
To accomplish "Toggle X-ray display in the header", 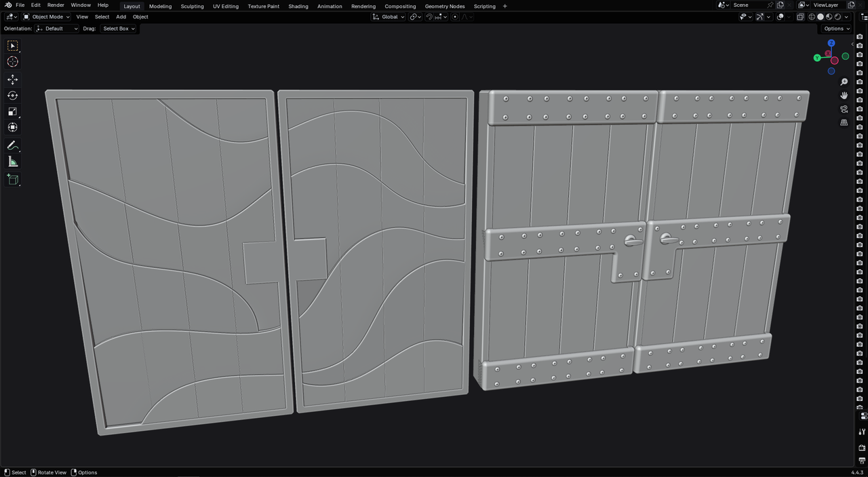I will 800,17.
